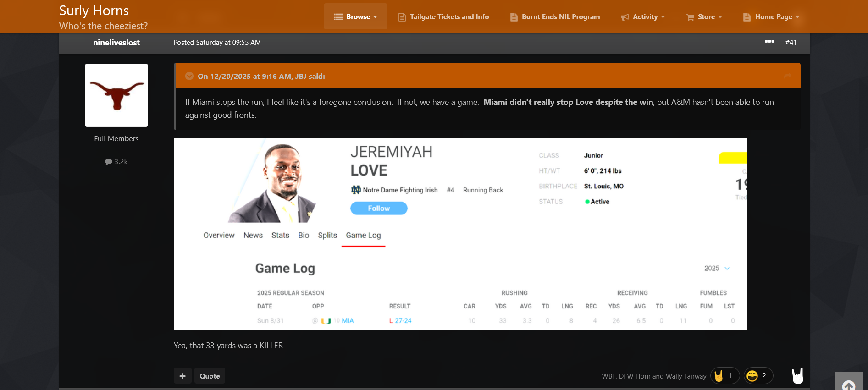Viewport: 868px width, 390px height.
Task: Open the Jeremiyah Love game log image
Action: click(460, 234)
